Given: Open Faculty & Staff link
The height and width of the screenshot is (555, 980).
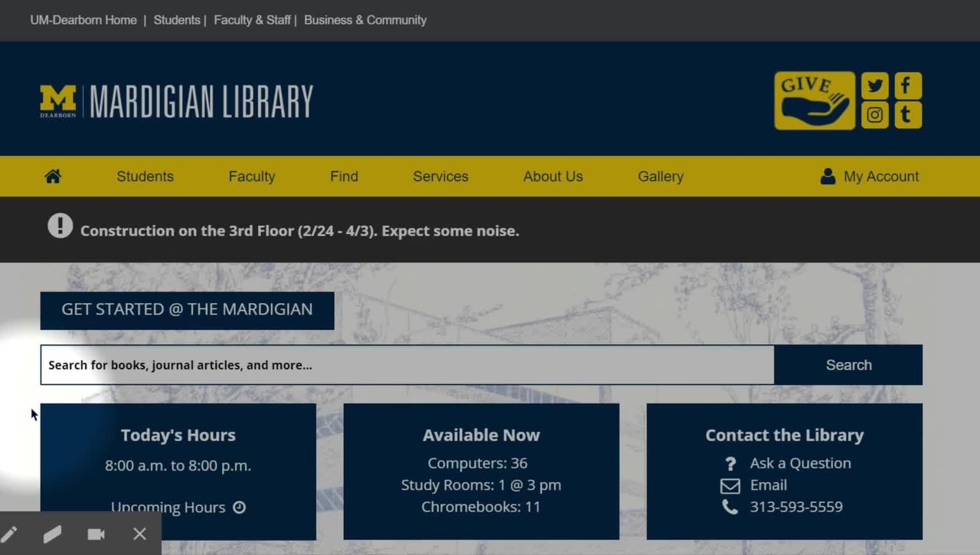Looking at the screenshot, I should 252,20.
